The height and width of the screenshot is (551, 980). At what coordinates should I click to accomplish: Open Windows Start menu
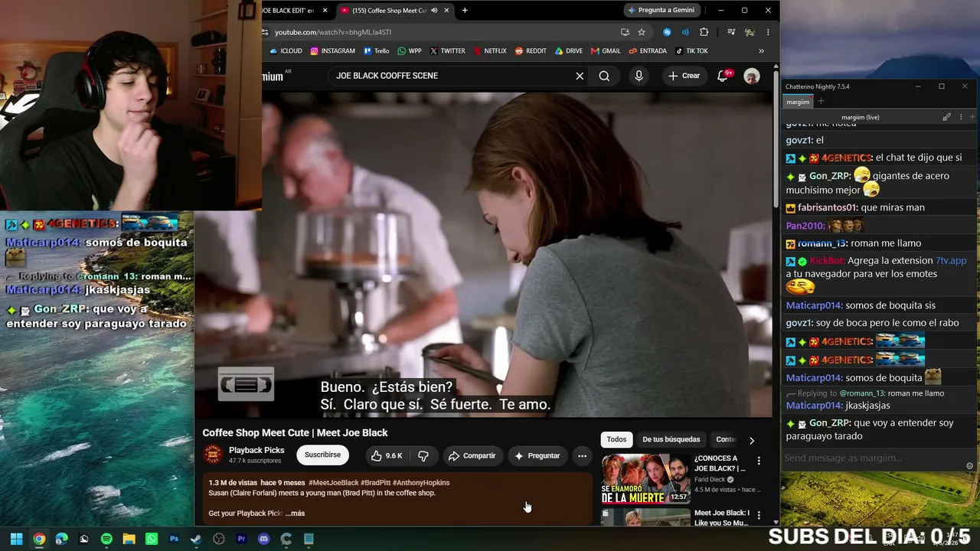tap(16, 539)
